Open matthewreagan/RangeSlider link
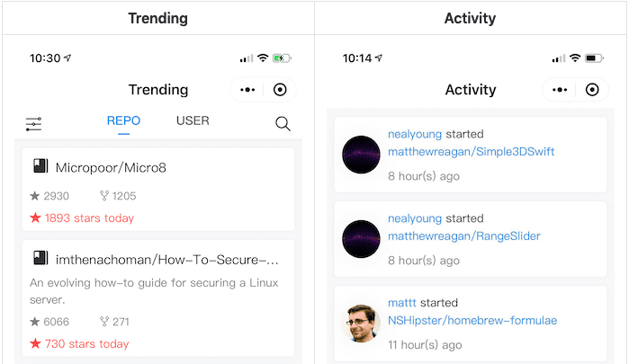The height and width of the screenshot is (364, 629). point(463,235)
